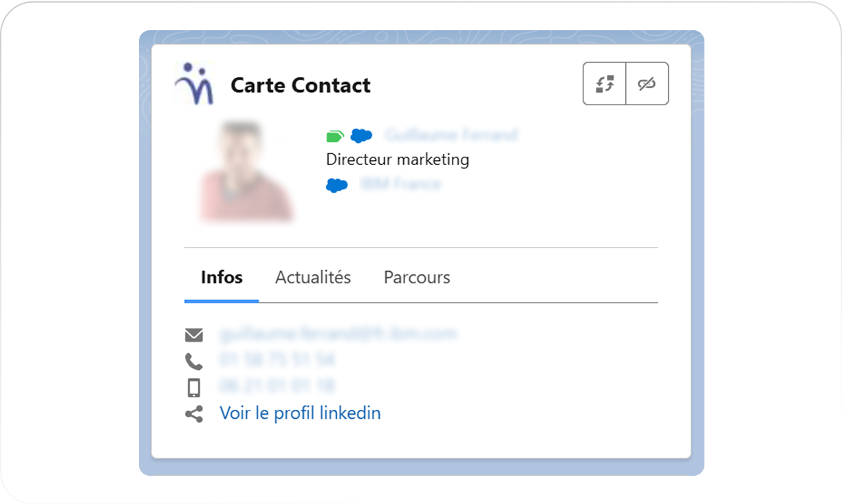Switch to the Infos tab
The height and width of the screenshot is (504, 842).
pyautogui.click(x=222, y=278)
